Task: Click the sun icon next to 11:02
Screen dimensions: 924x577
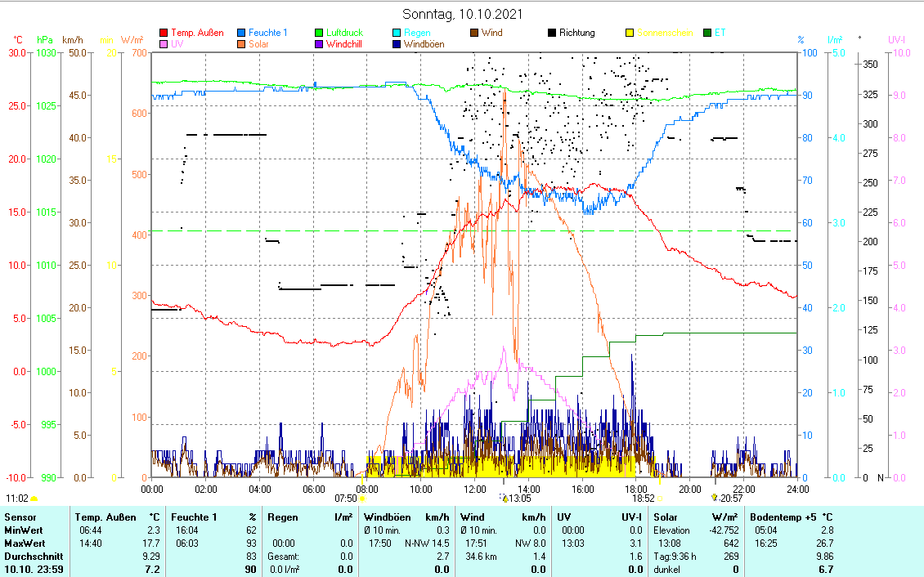Action: (x=34, y=499)
